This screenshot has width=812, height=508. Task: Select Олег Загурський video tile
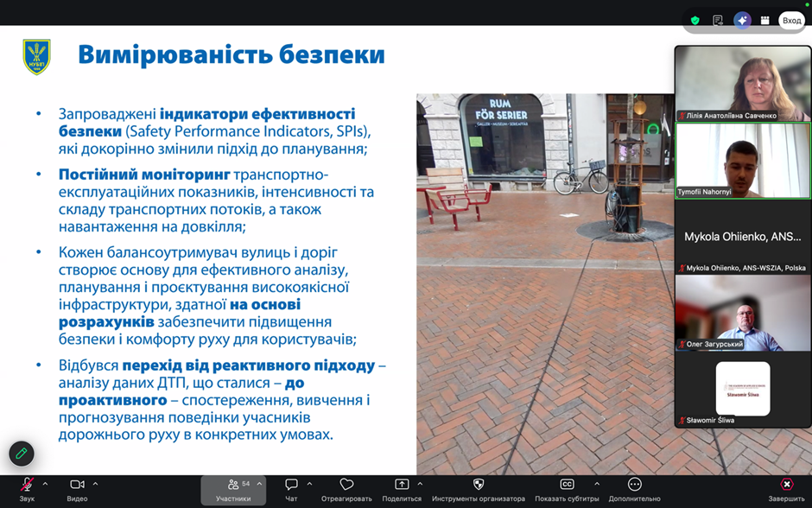743,313
